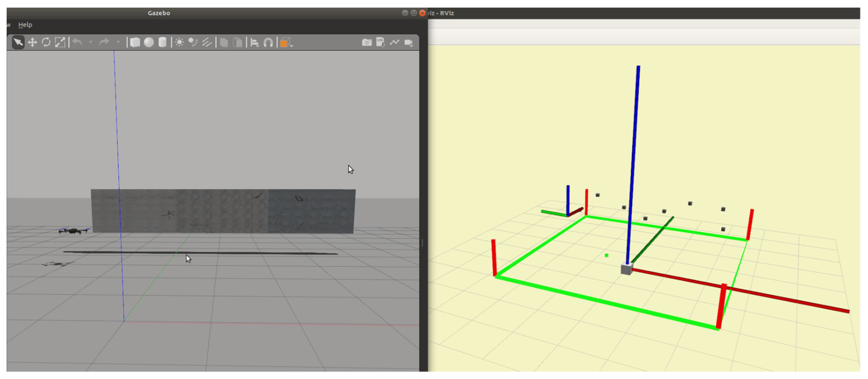Activate the selection mode arrow tool
The image size is (868, 379).
pos(18,42)
